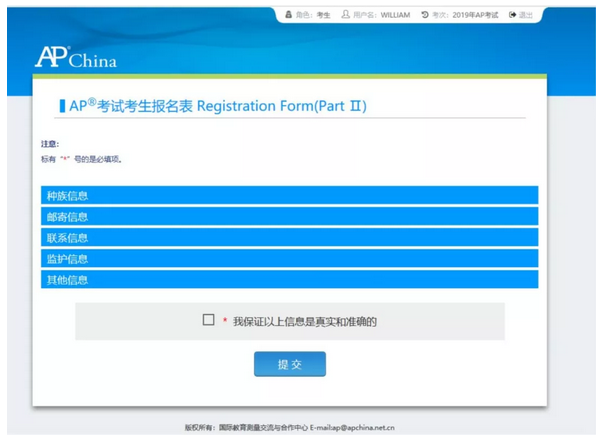Expand the 邮寄信息 section
The width and height of the screenshot is (599, 444).
[290, 216]
